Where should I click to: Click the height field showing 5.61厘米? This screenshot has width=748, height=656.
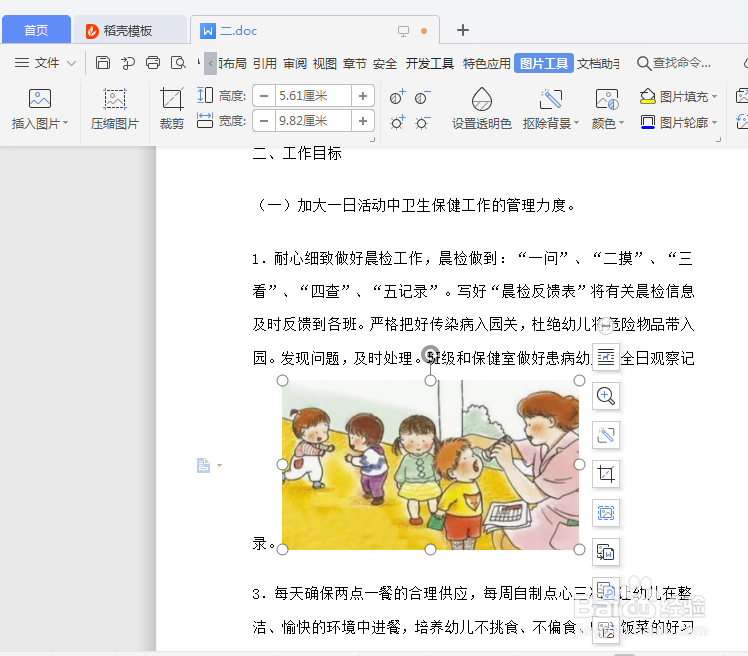pyautogui.click(x=313, y=96)
